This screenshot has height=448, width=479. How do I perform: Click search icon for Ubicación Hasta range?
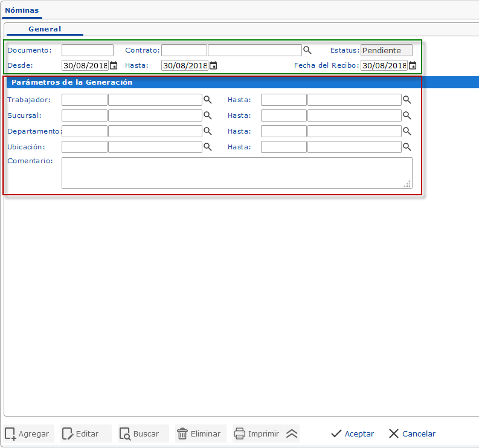tap(407, 147)
